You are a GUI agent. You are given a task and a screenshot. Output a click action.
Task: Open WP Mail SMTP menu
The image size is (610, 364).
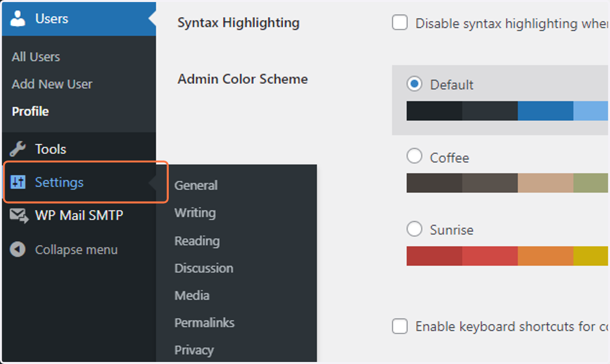click(x=79, y=215)
